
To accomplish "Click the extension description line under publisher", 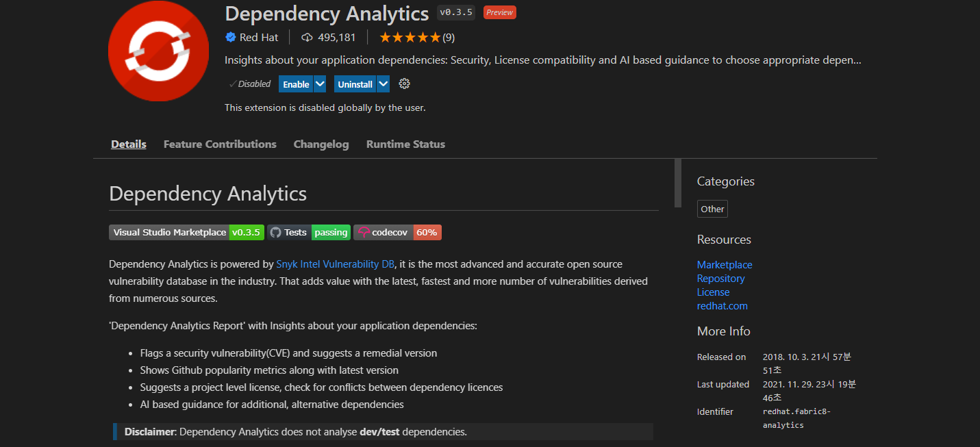I will 543,60.
